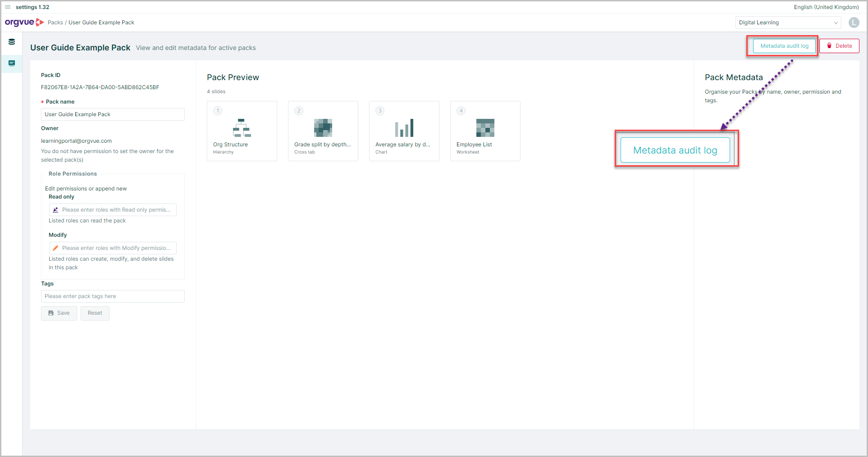The height and width of the screenshot is (457, 868).
Task: Click the Orgvue logo
Action: click(x=24, y=22)
